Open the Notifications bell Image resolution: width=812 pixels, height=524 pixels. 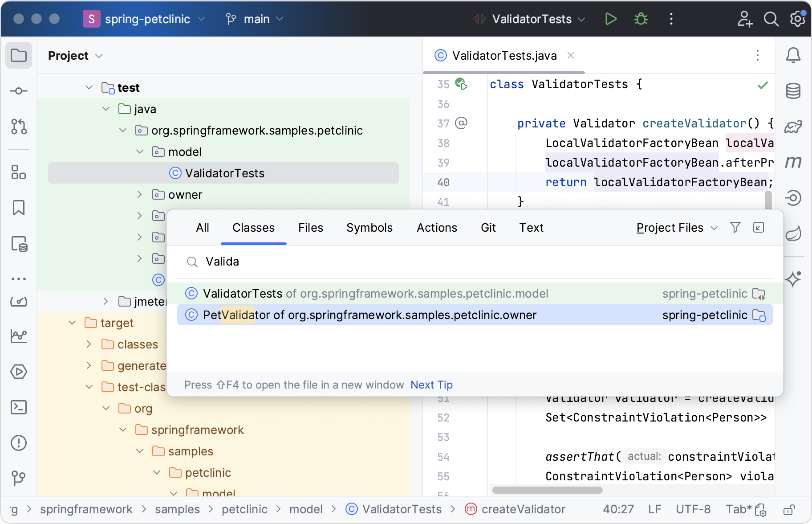pos(793,56)
